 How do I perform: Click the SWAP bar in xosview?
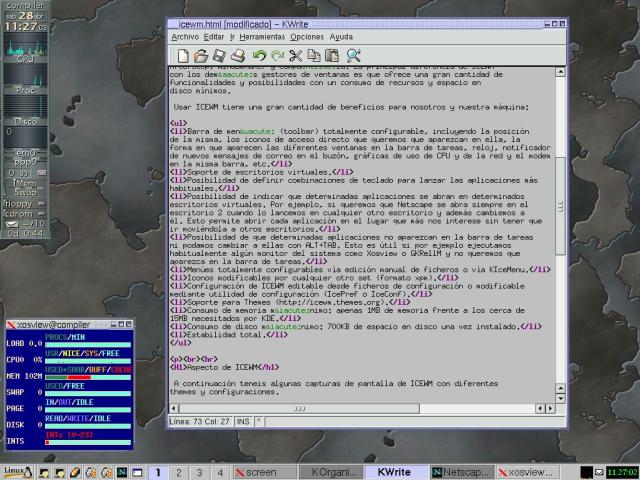tap(88, 393)
